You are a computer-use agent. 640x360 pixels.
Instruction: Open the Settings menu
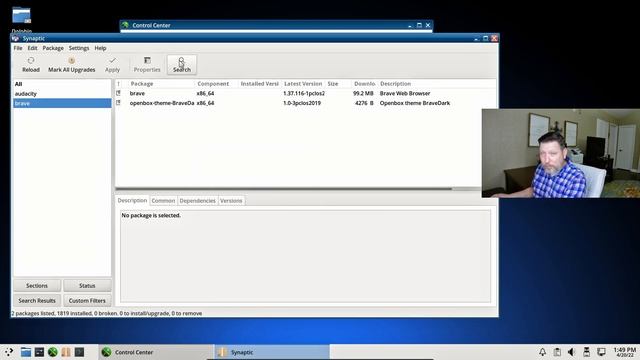[x=79, y=48]
